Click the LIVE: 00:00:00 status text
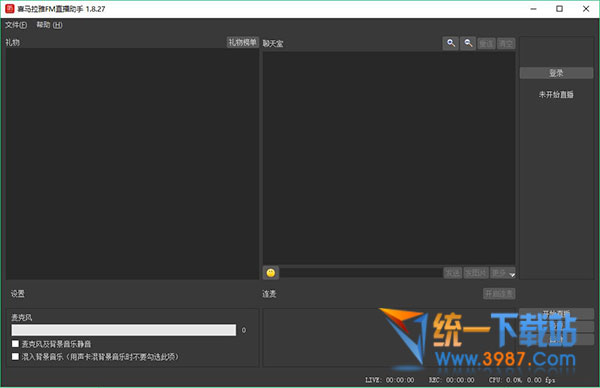Image resolution: width=600 pixels, height=388 pixels. tap(390, 380)
